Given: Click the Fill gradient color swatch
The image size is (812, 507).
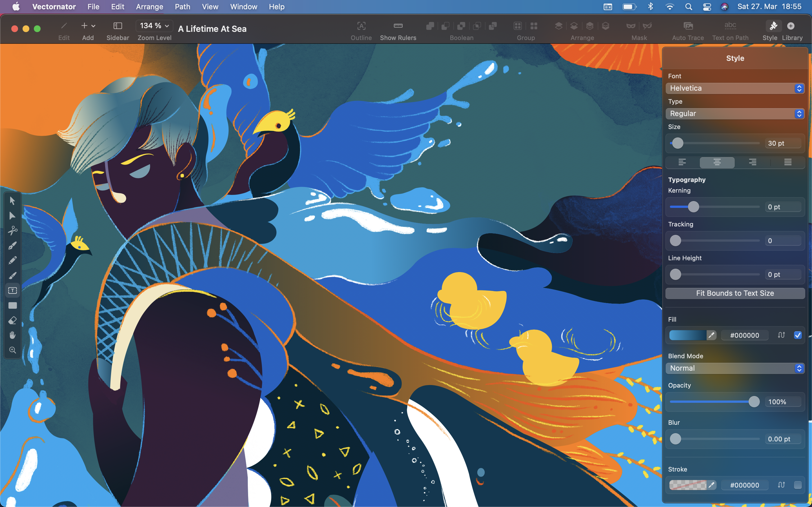Looking at the screenshot, I should 688,335.
